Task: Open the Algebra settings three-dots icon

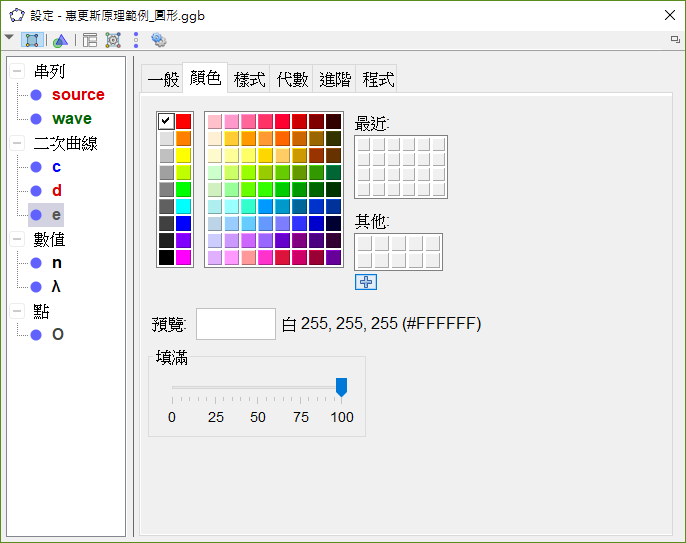Action: click(x=136, y=40)
